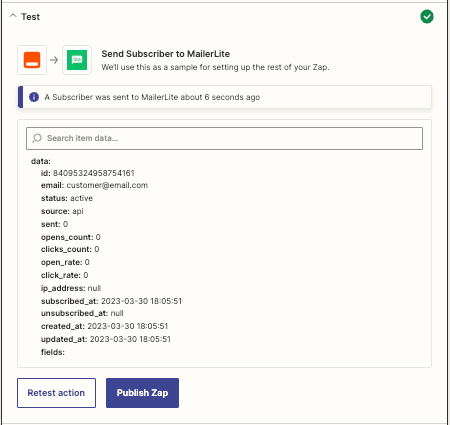Click the subscriber sent notification banner
The width and height of the screenshot is (450, 425).
tap(225, 97)
